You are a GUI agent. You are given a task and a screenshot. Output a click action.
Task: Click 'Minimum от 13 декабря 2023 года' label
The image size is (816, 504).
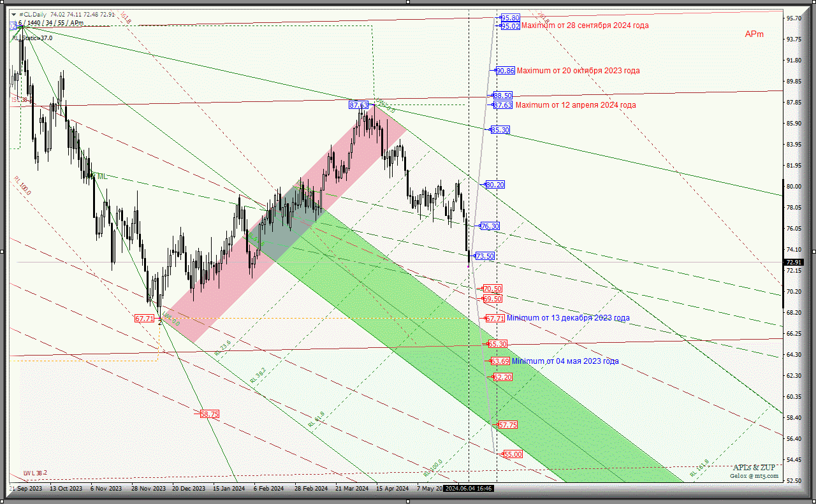(x=568, y=318)
